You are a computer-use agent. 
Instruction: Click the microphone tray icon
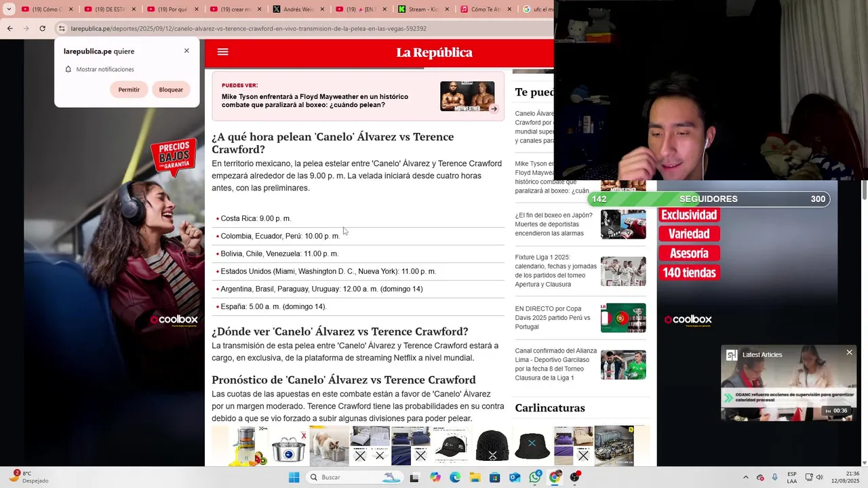[x=774, y=477]
